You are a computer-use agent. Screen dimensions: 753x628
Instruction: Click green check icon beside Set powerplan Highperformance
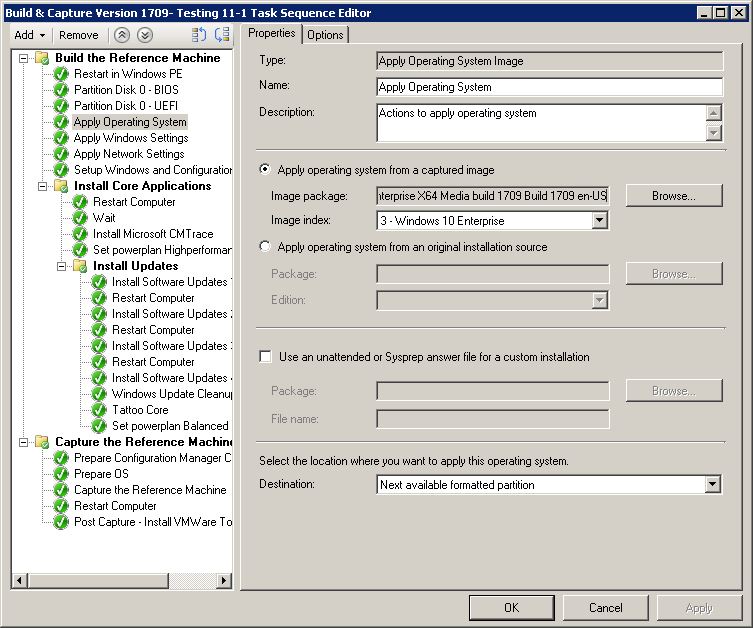80,250
